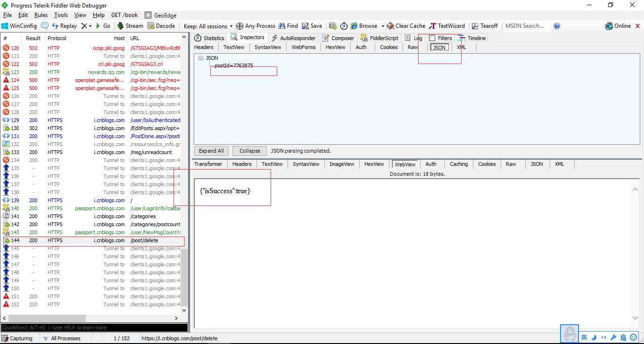Click the 英 language indicator in the IME bar
Viewport: 644px width, 344px height.
click(x=584, y=337)
